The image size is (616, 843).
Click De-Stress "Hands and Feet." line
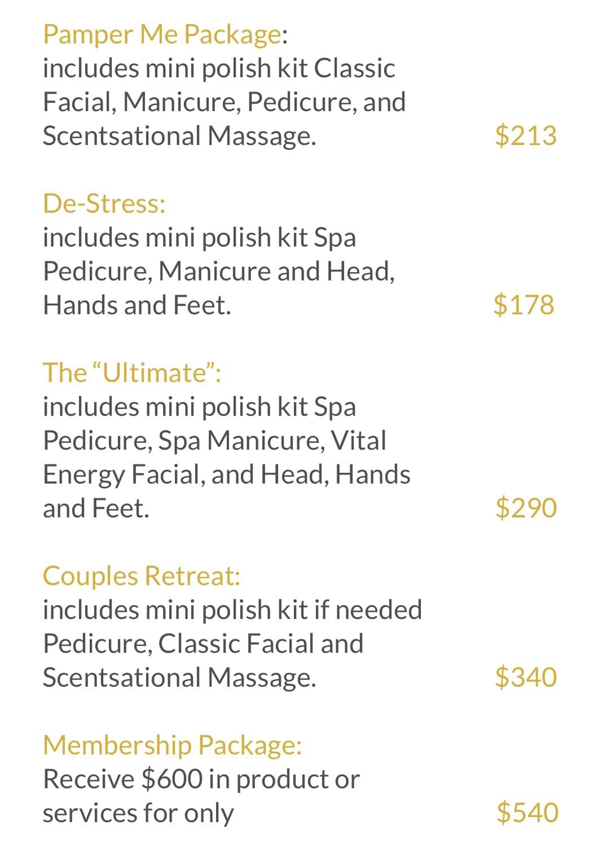[137, 305]
